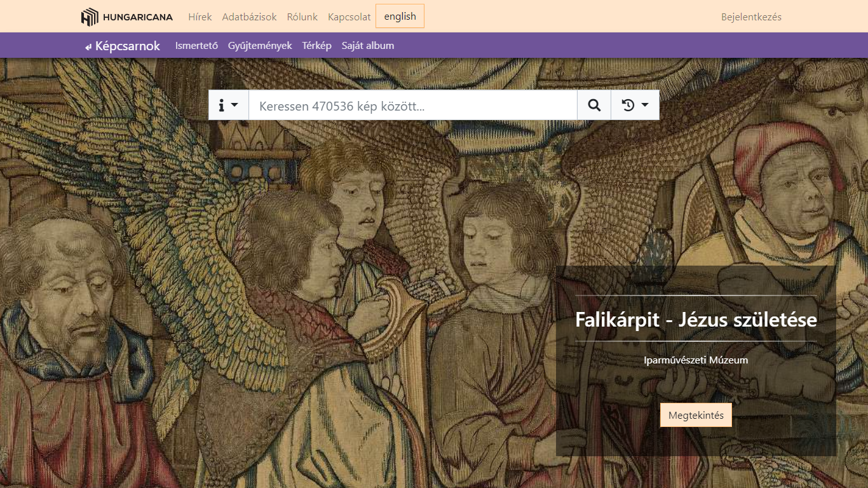Open the Kapcsolat page
Screen dimensions: 868x488
(x=349, y=17)
